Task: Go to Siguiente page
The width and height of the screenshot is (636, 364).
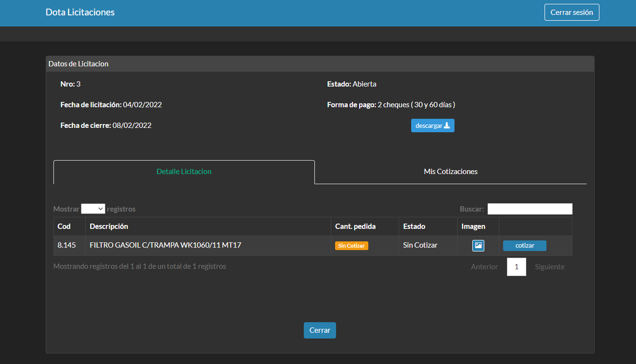Action: coord(549,267)
